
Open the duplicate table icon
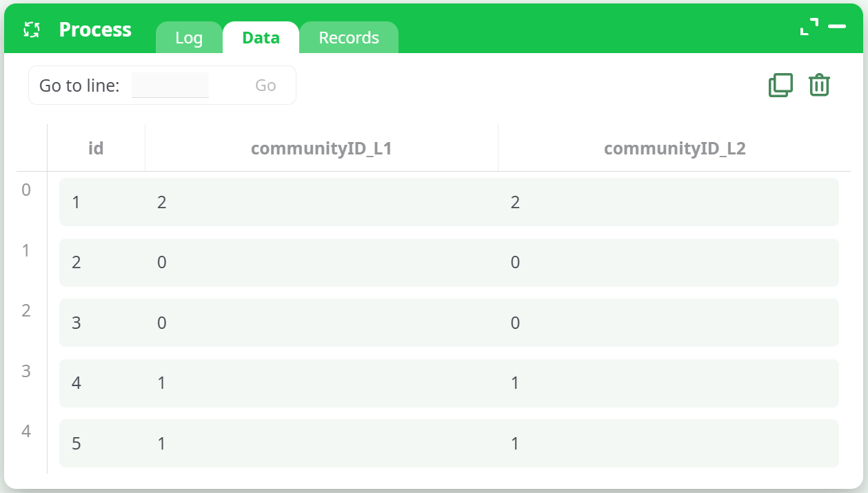(780, 85)
